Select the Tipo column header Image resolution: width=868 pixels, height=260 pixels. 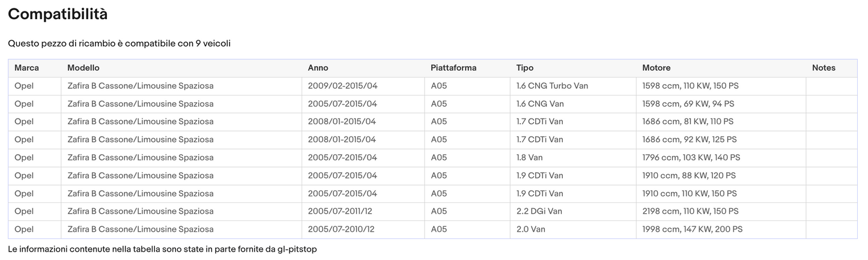524,68
